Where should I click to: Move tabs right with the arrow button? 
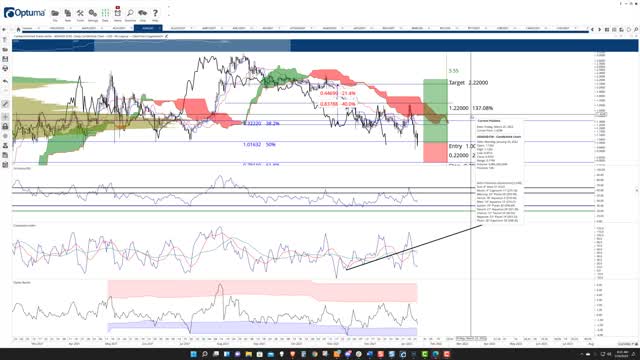pos(599,29)
